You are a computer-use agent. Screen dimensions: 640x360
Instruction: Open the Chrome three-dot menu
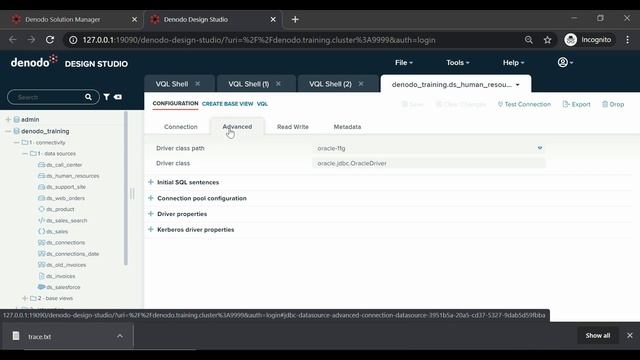pos(627,40)
